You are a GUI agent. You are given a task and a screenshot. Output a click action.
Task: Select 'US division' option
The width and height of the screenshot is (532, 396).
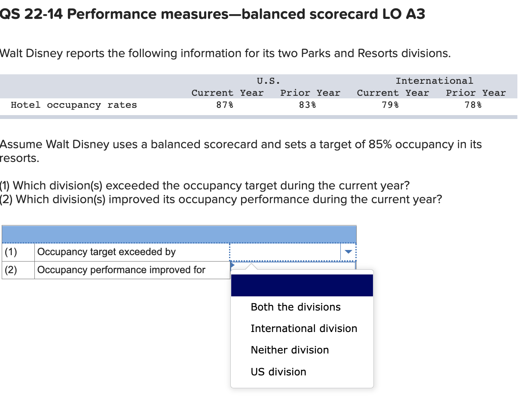pyautogui.click(x=278, y=372)
